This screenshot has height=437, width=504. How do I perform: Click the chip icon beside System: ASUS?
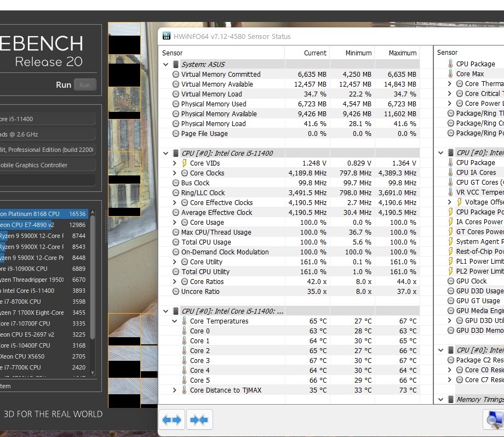point(175,64)
